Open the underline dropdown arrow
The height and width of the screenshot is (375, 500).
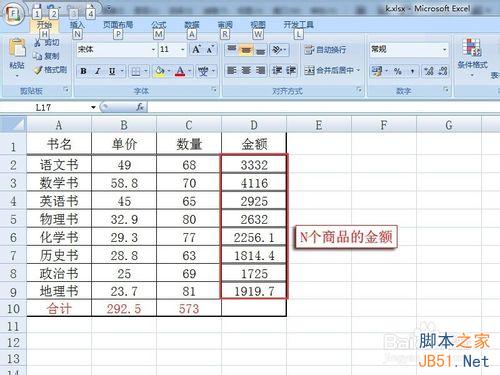[122, 71]
